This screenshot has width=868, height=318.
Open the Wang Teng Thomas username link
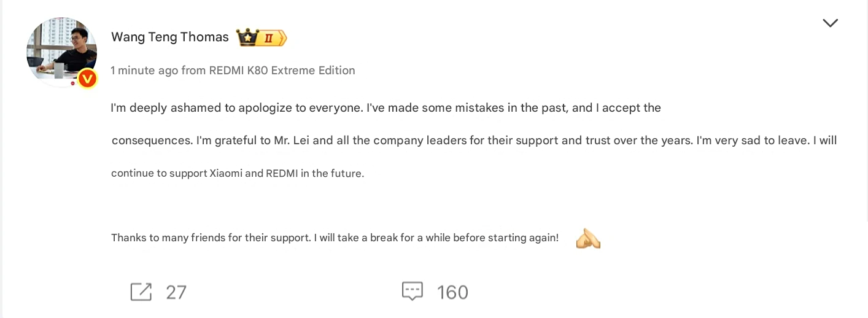tap(169, 37)
